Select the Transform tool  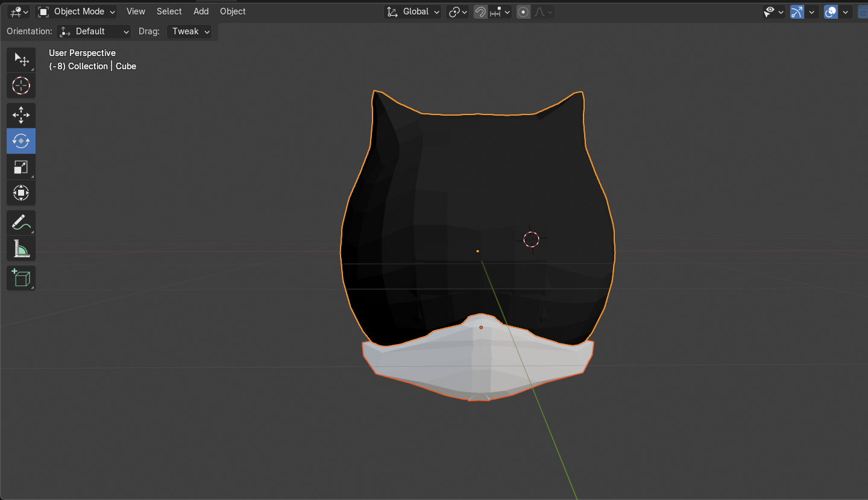click(x=21, y=193)
